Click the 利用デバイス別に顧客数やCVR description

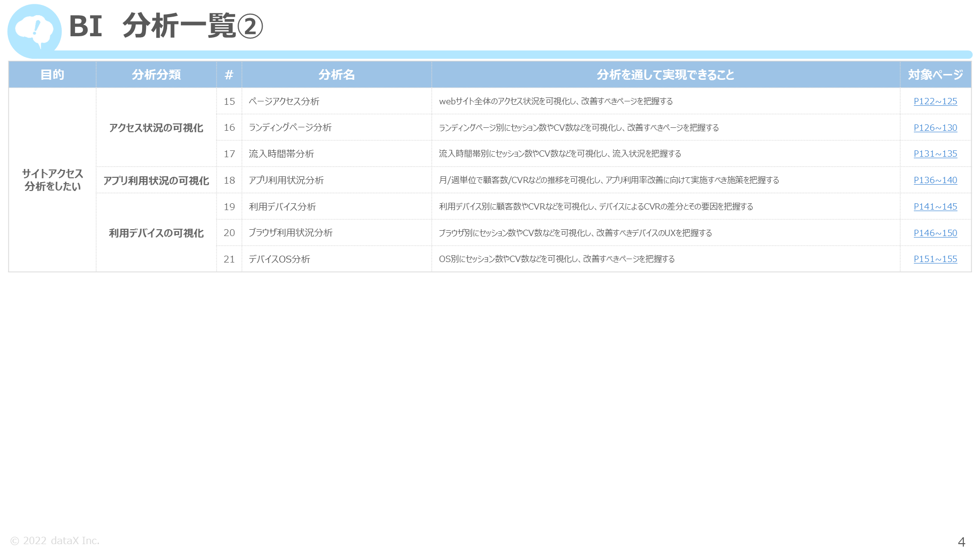pyautogui.click(x=665, y=207)
